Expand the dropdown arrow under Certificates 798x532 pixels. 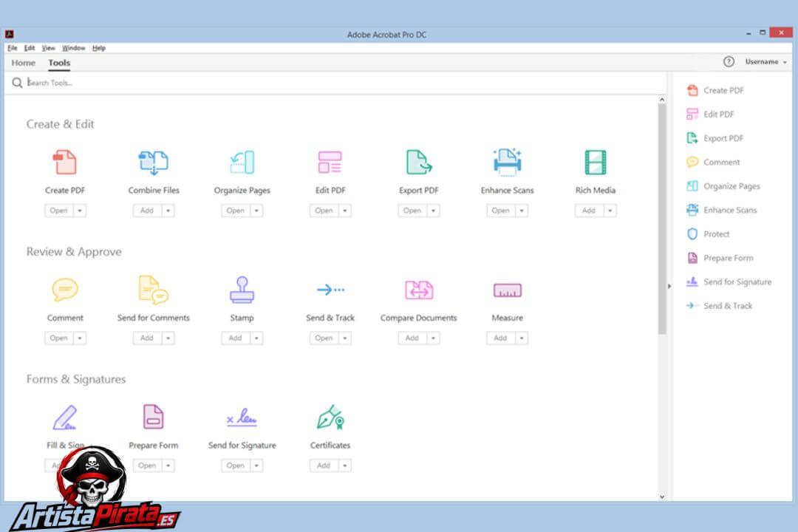(x=345, y=465)
